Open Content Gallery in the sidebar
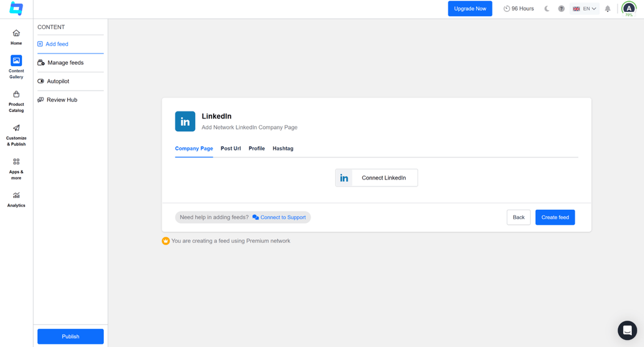The width and height of the screenshot is (644, 347). tap(16, 67)
